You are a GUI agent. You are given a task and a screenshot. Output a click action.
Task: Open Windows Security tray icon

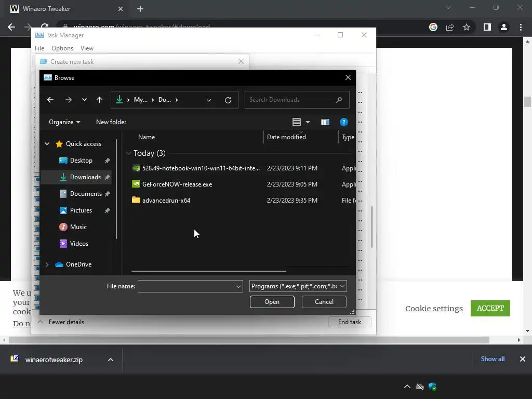click(x=432, y=387)
